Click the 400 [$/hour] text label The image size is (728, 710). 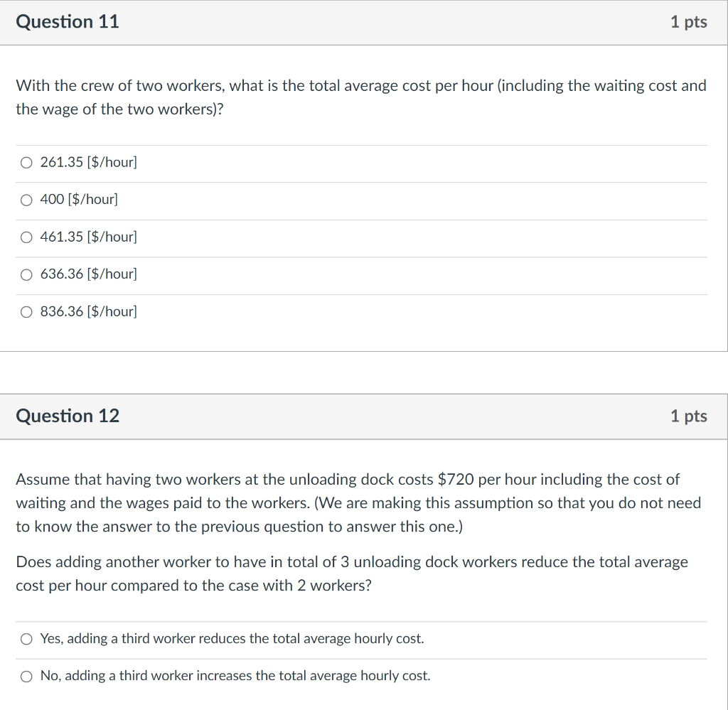[80, 200]
